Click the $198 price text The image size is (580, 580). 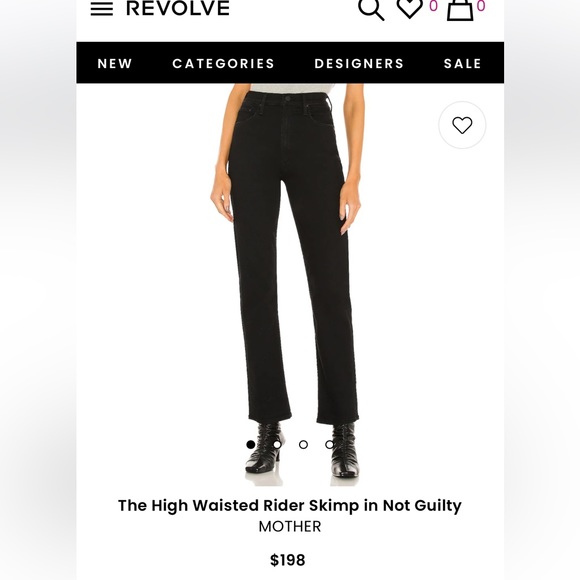pyautogui.click(x=288, y=560)
